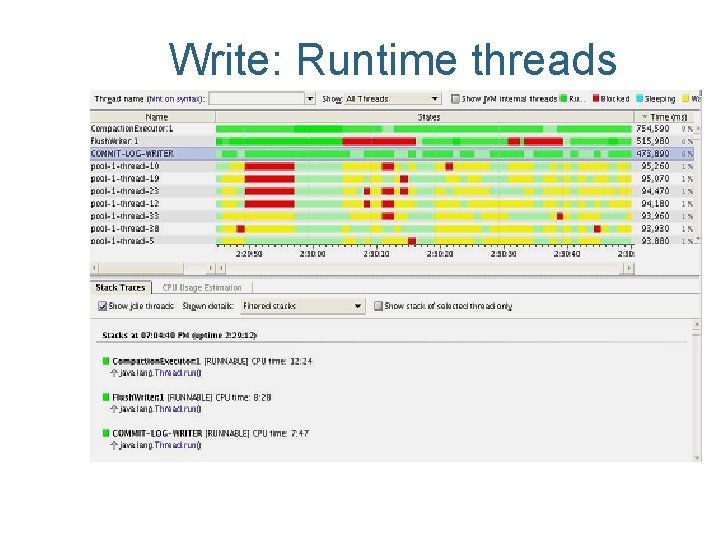Switch to the Stack Traces tab
720x540 pixels.
coord(120,288)
